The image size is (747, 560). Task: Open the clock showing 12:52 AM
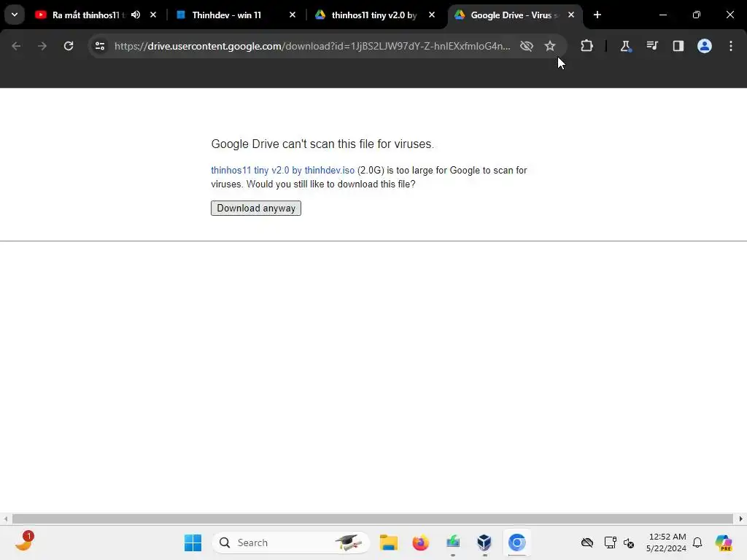667,542
